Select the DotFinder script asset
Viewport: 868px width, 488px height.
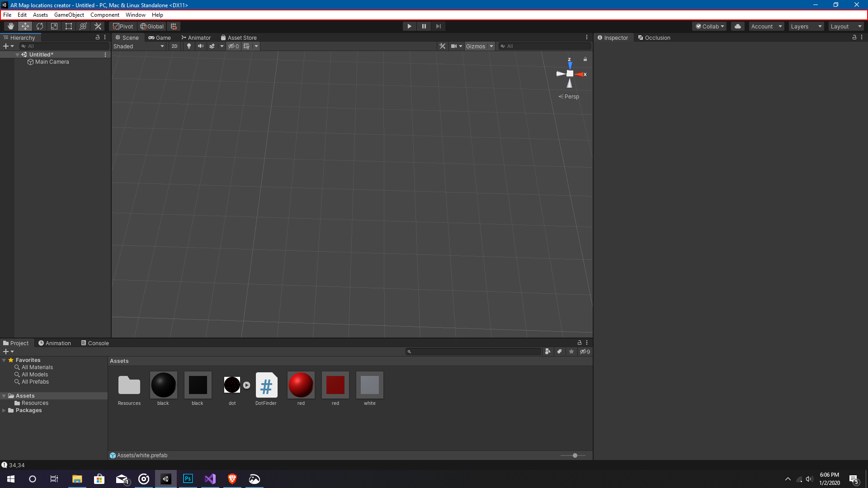[x=266, y=389]
